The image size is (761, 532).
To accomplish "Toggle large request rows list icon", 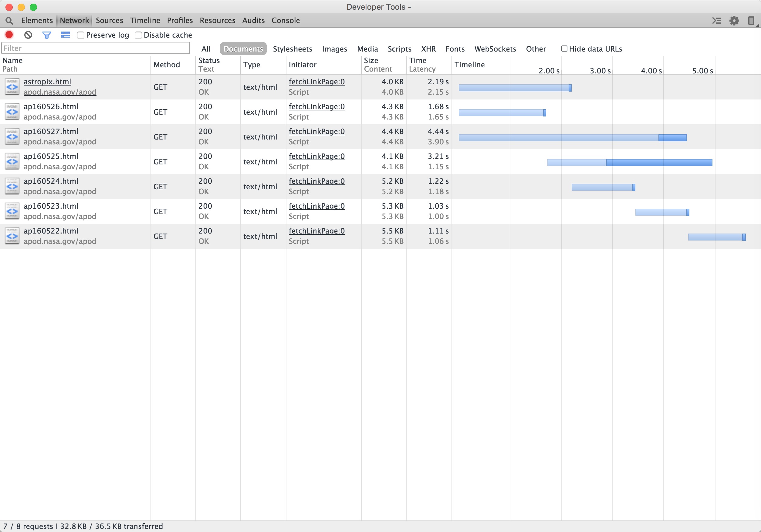I will (x=65, y=35).
